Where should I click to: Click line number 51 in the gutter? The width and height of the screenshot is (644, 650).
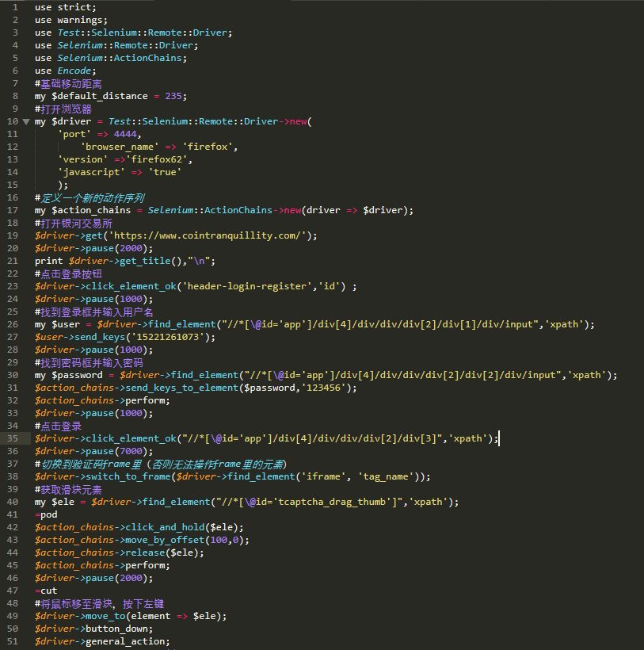(13, 641)
